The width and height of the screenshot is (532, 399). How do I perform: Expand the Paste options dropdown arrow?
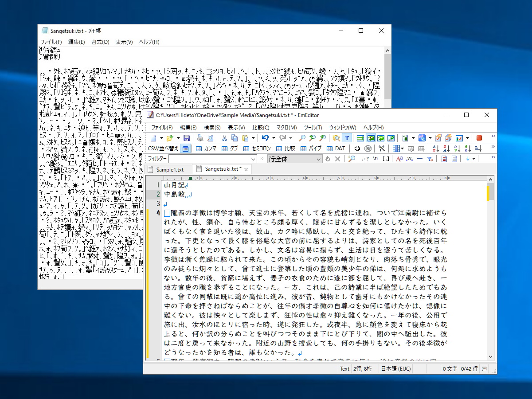click(x=253, y=138)
